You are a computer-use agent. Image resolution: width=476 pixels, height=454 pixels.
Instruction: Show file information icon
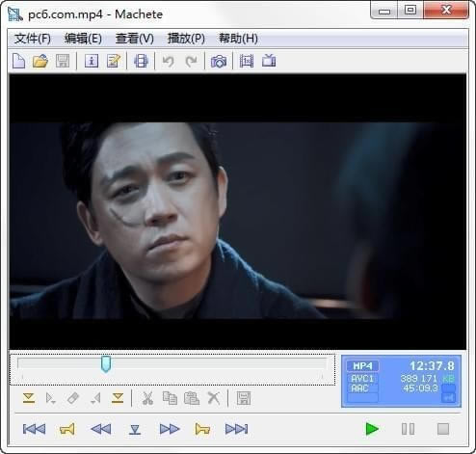[92, 61]
